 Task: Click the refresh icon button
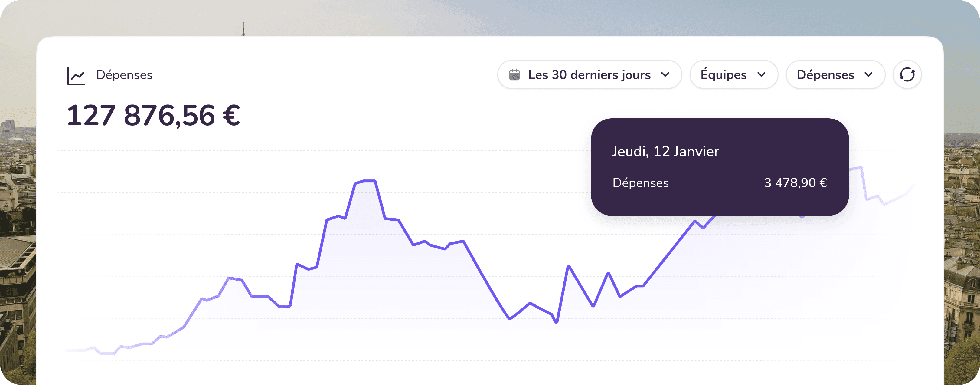coord(907,75)
